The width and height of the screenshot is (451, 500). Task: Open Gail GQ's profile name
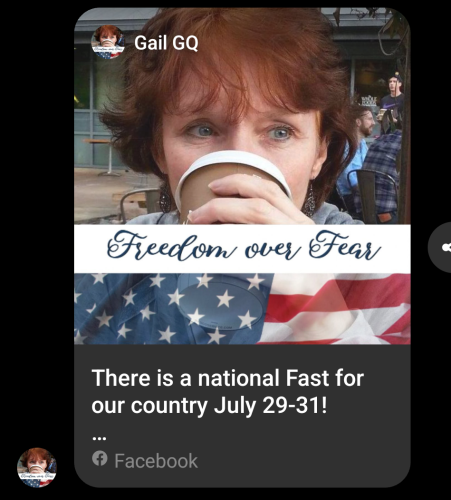166,43
